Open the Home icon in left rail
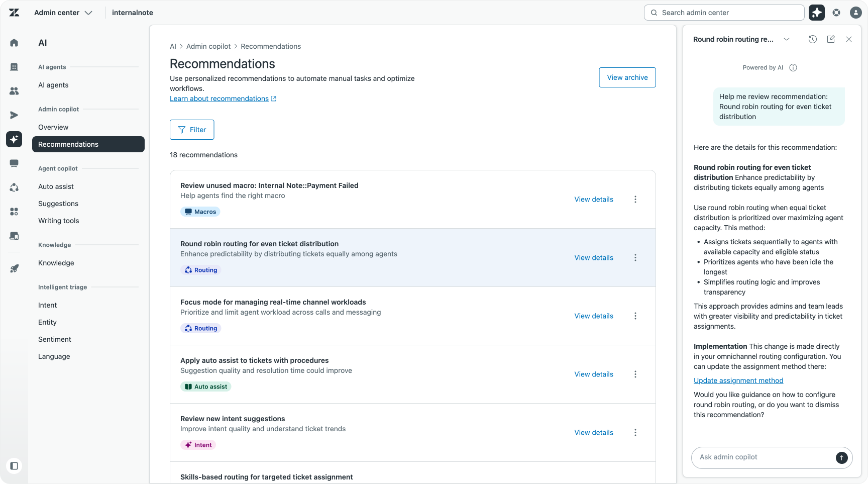The width and height of the screenshot is (868, 484). [14, 43]
